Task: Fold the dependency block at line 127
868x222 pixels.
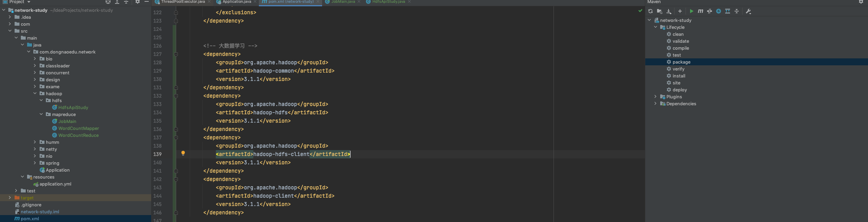Action: (x=176, y=54)
